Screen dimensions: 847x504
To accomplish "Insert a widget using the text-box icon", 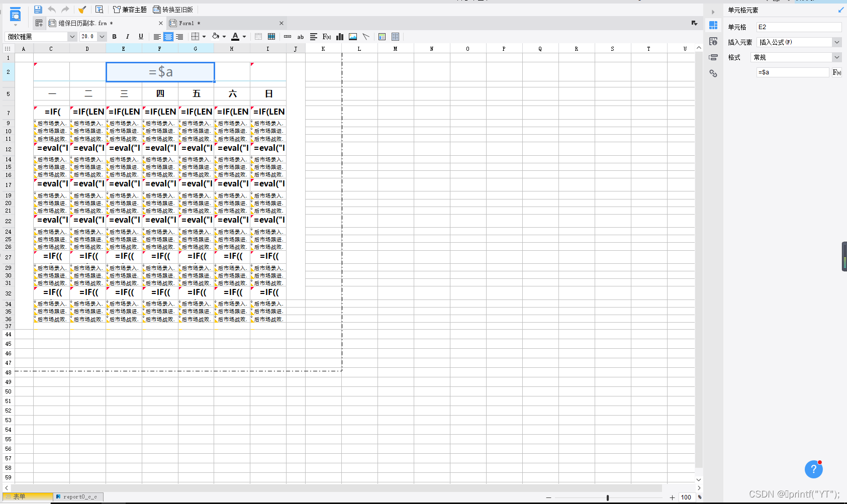I will 288,37.
